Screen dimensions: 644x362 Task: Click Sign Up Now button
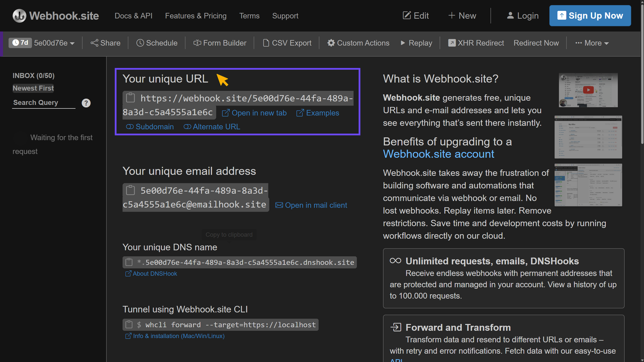[590, 16]
